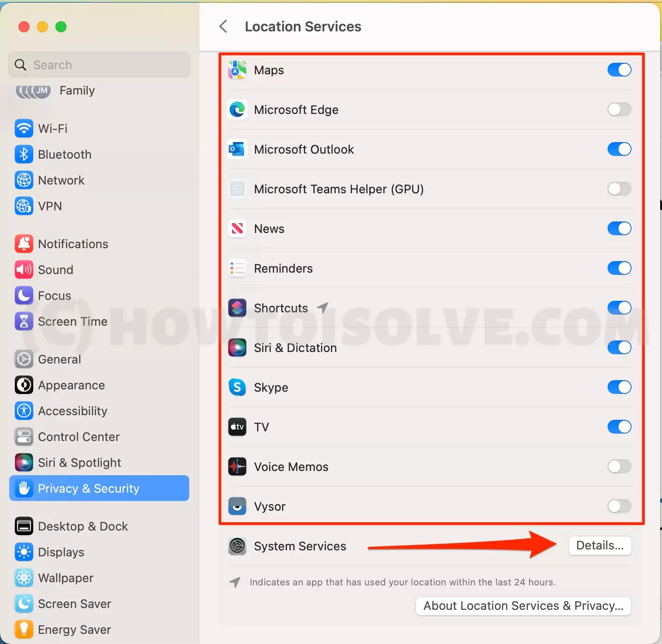Image resolution: width=662 pixels, height=644 pixels.
Task: Click the Search field
Action: (x=99, y=65)
